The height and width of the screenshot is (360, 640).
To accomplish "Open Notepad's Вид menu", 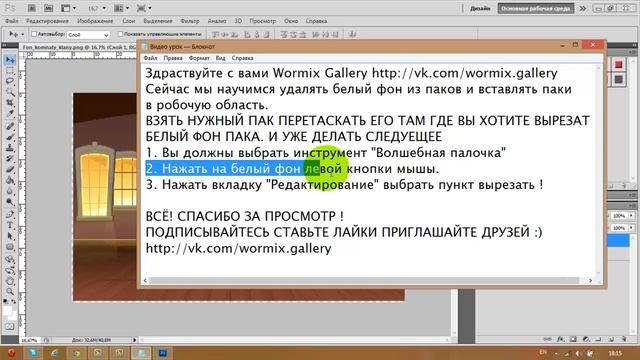I will click(220, 58).
